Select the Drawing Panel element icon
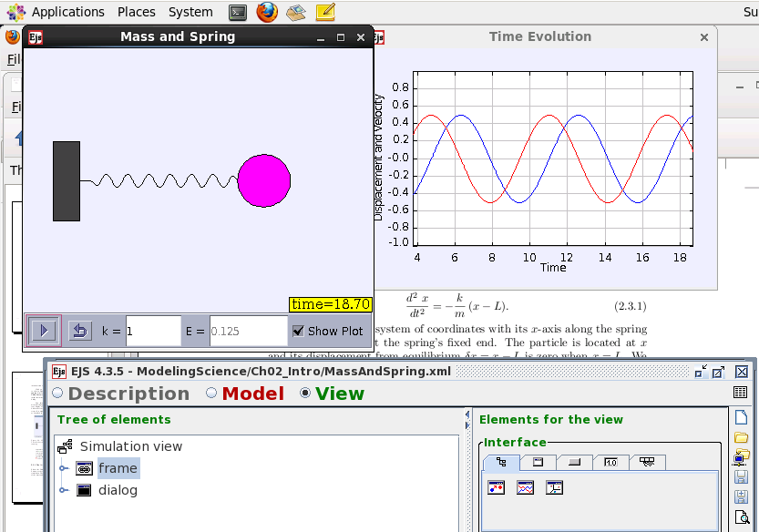Image resolution: width=759 pixels, height=532 pixels. click(x=497, y=487)
